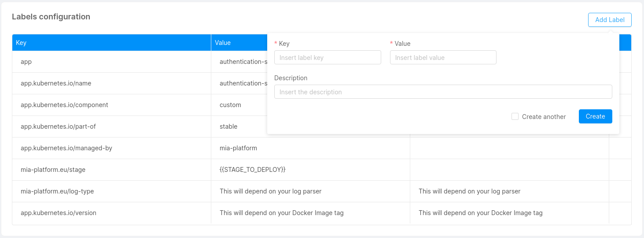Click the app.kubernetes.io/version key cell
The width and height of the screenshot is (644, 238).
(x=59, y=213)
